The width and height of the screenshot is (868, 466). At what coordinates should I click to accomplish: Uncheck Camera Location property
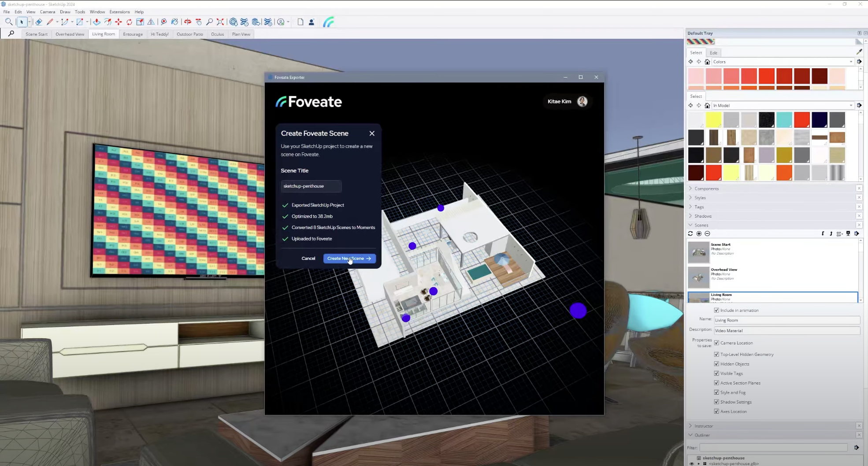[716, 343]
